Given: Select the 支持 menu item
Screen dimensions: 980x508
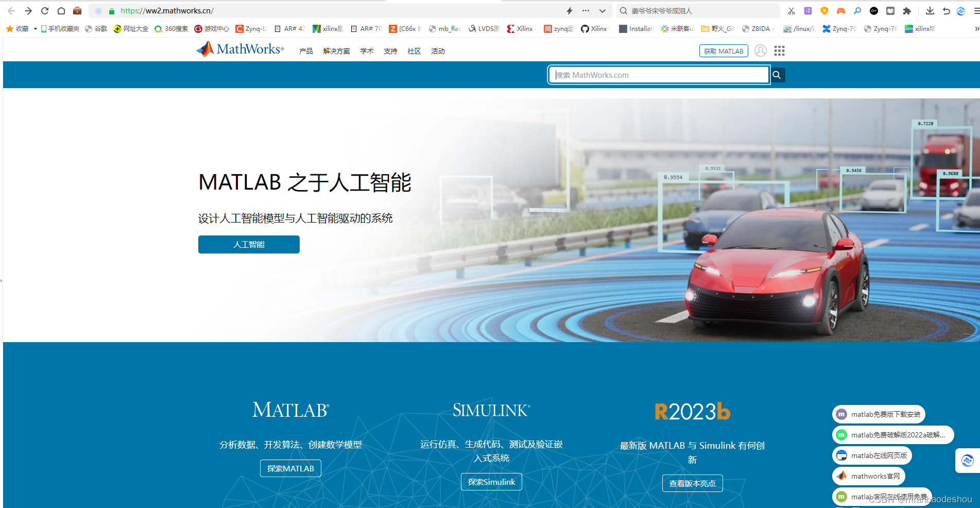Looking at the screenshot, I should (x=390, y=50).
